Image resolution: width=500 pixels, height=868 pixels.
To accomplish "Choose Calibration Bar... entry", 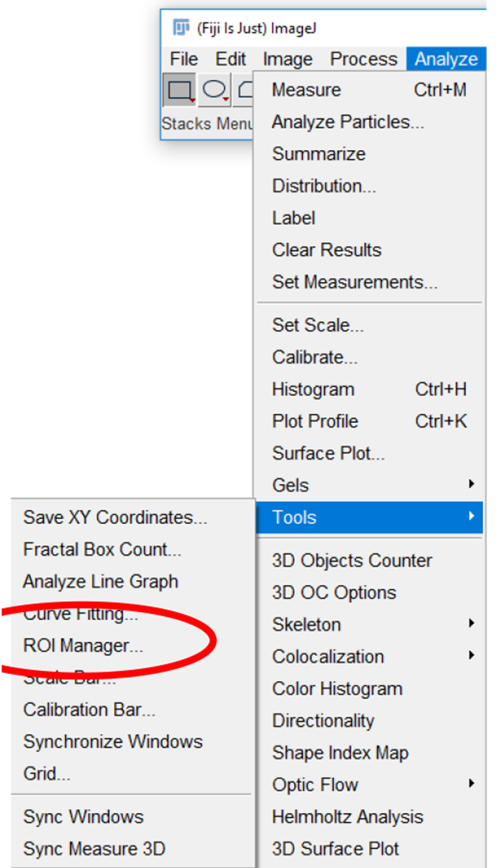I will [132, 709].
